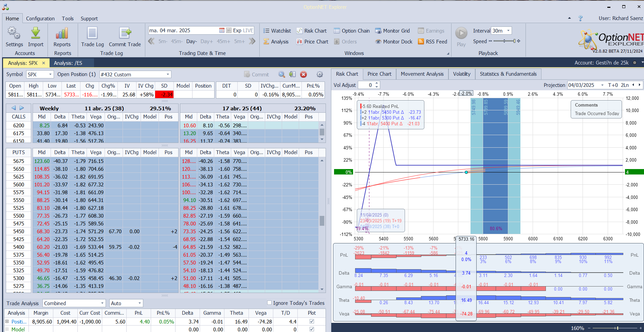
Task: Open the Trade Analysis Combined dropdown
Action: (102, 303)
